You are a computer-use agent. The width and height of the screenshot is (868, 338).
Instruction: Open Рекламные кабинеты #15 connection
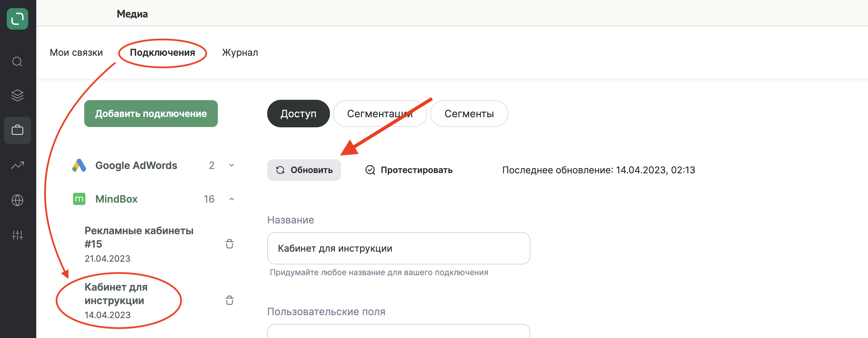tap(139, 244)
